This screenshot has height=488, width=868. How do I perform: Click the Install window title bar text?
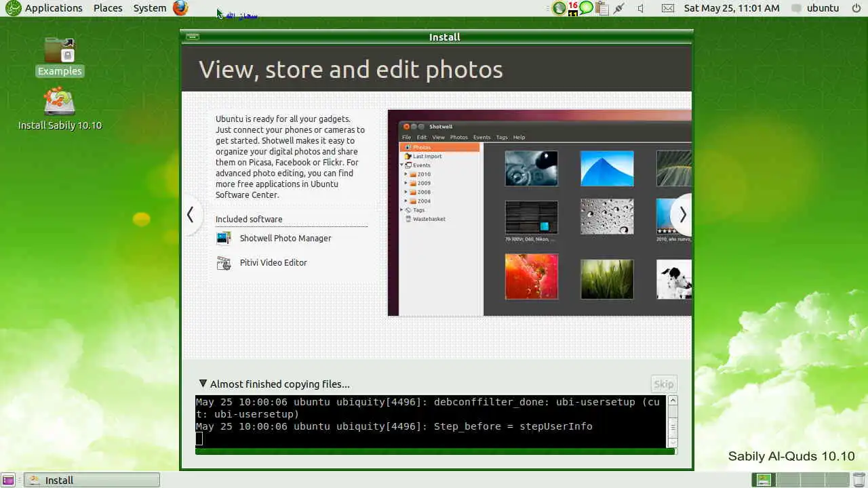click(445, 37)
